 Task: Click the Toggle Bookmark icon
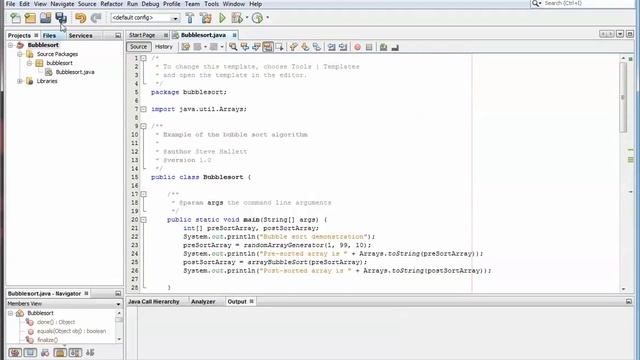tap(317, 47)
